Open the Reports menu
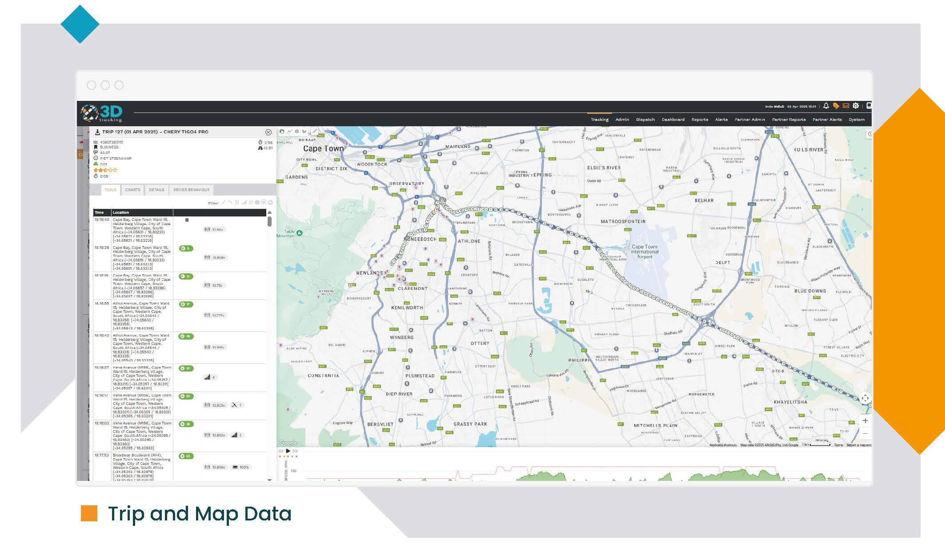945x560 pixels. [700, 120]
